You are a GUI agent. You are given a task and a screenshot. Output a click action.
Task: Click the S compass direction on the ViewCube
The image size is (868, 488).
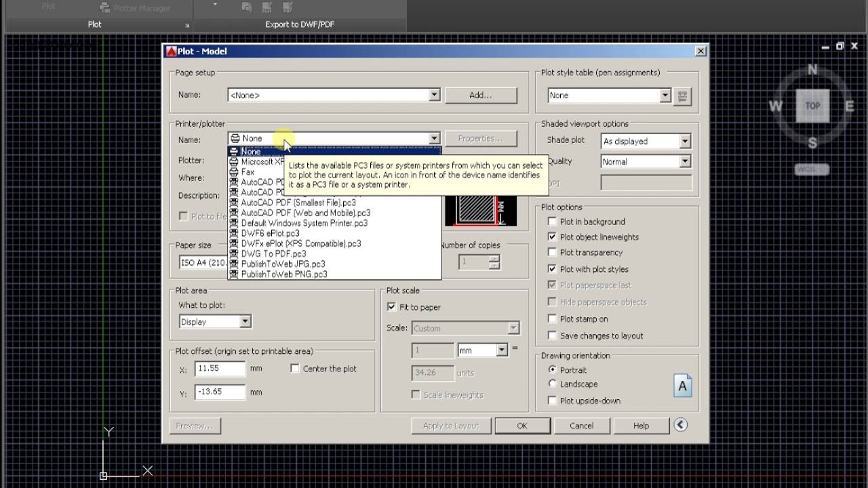[812, 142]
